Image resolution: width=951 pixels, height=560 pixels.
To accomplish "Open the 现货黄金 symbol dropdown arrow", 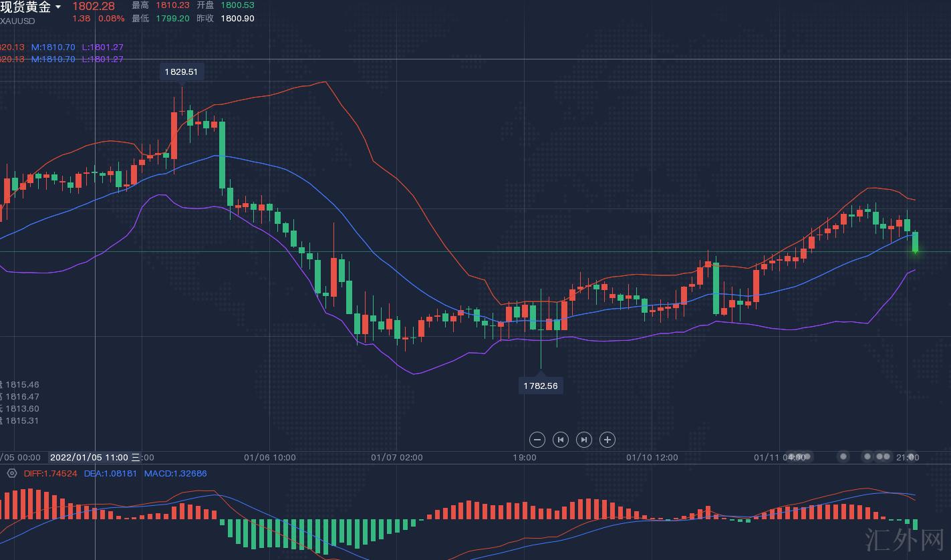I will click(x=58, y=7).
